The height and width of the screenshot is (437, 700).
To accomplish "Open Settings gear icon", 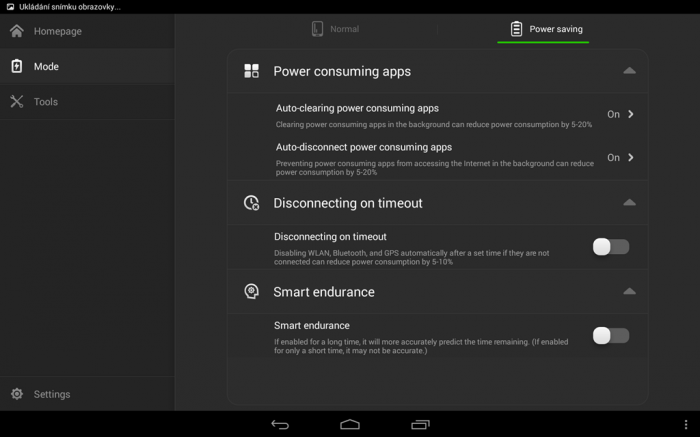I will coord(17,394).
